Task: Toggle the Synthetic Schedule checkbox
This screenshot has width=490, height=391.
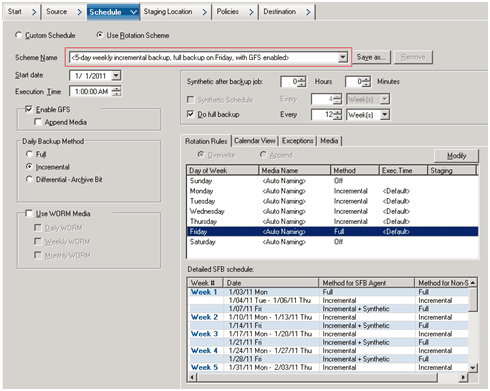Action: tap(191, 100)
